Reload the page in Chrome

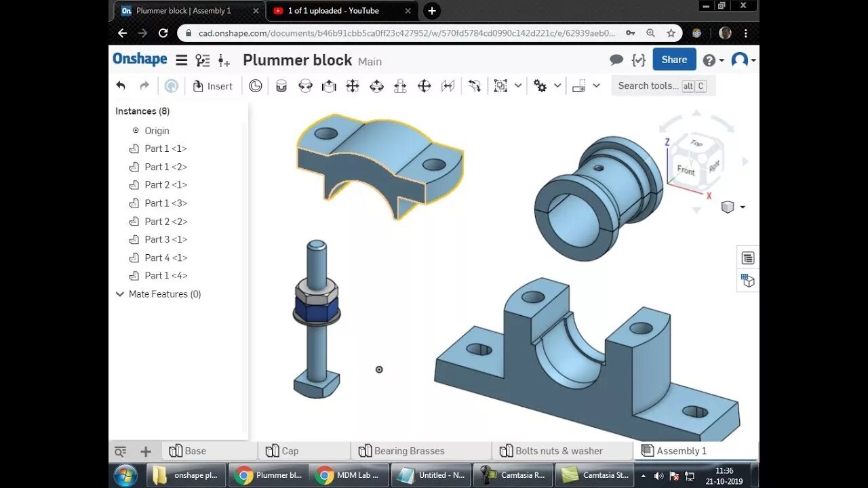tap(163, 33)
